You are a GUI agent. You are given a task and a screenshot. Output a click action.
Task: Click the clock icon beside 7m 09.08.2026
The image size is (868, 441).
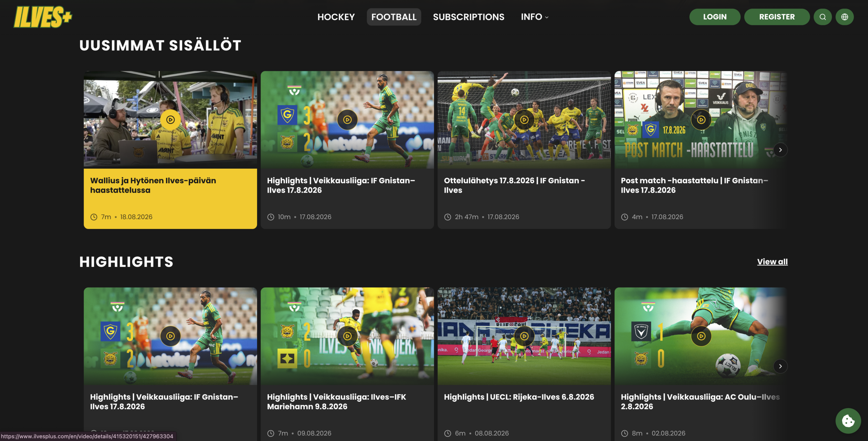271,434
